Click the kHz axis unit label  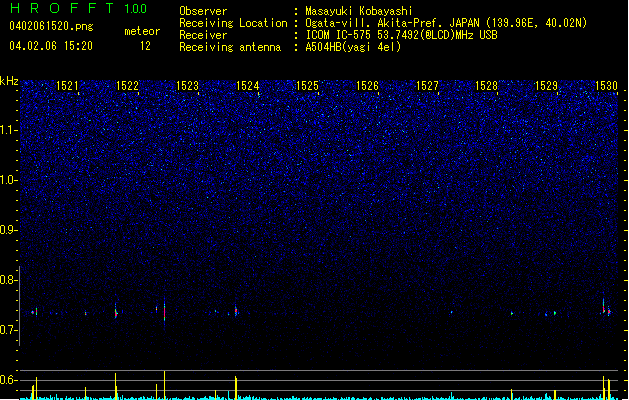[x=9, y=81]
